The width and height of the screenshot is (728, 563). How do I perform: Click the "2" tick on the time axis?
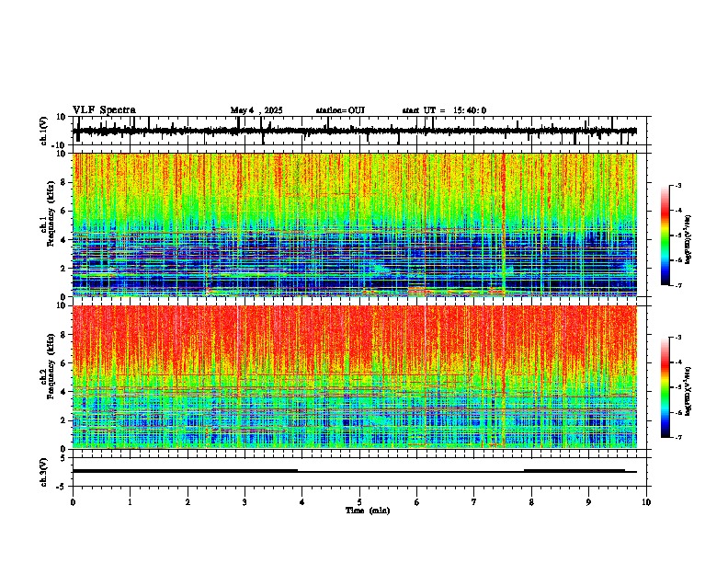(188, 502)
